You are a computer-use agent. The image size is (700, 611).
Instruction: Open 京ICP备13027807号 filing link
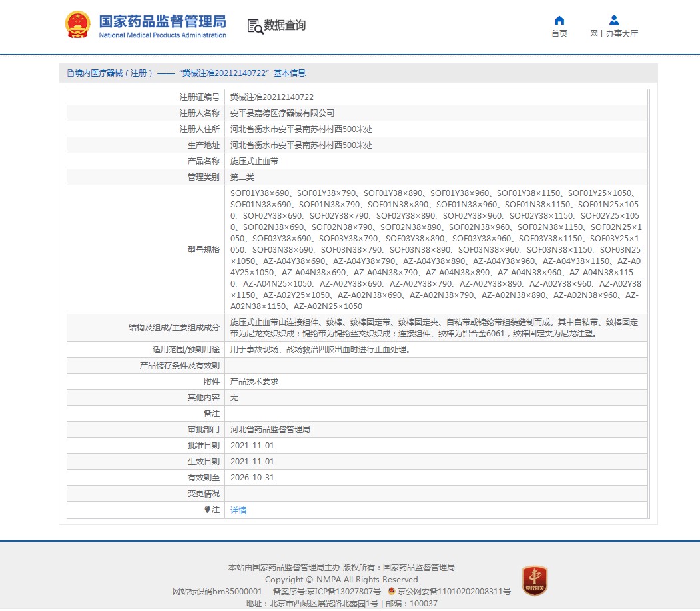tap(327, 592)
